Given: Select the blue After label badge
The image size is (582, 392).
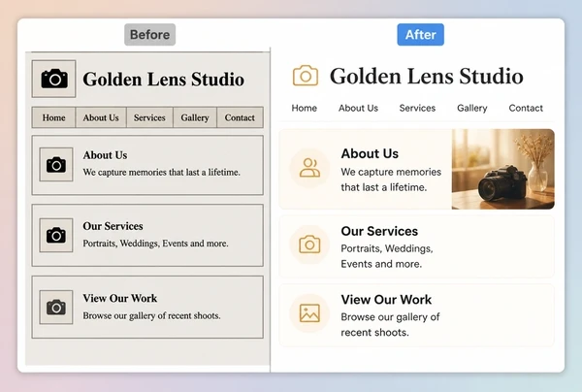Looking at the screenshot, I should tap(421, 35).
